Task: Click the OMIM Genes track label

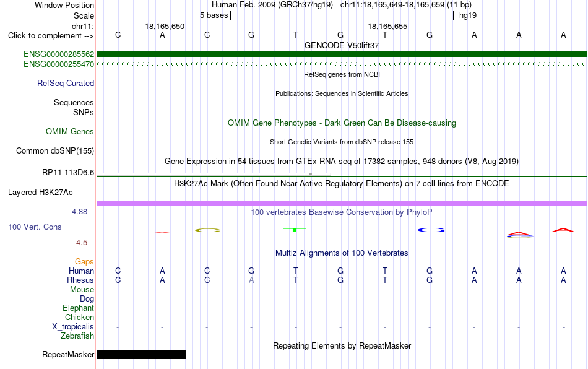Action: click(70, 132)
